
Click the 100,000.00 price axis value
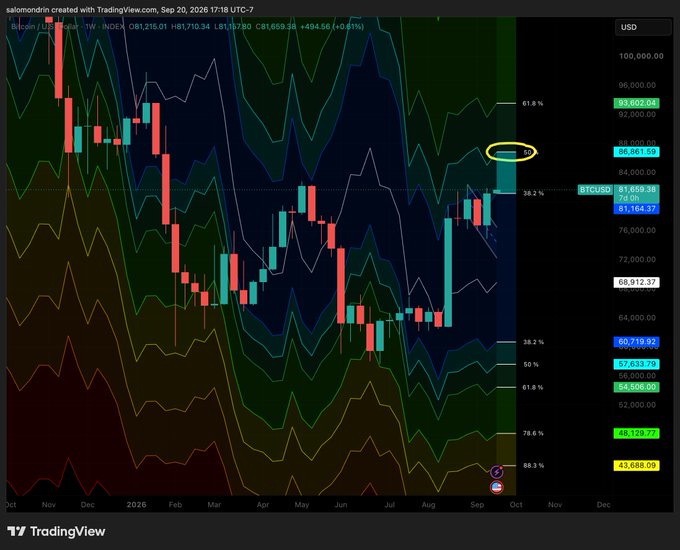(641, 56)
